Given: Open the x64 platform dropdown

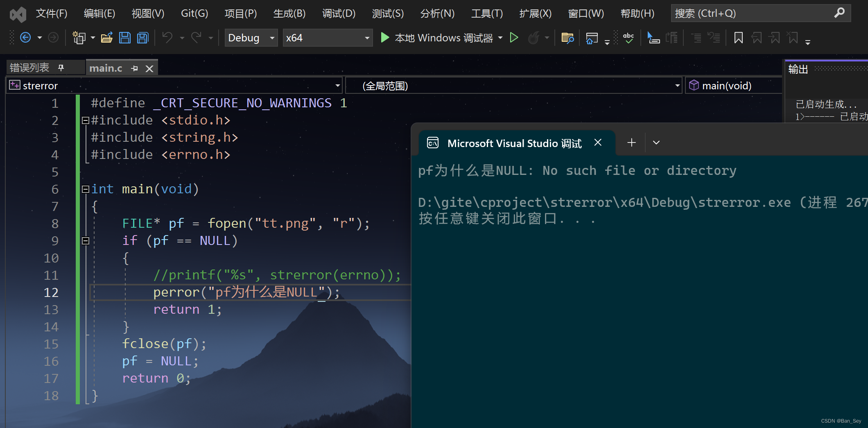Looking at the screenshot, I should tap(366, 38).
